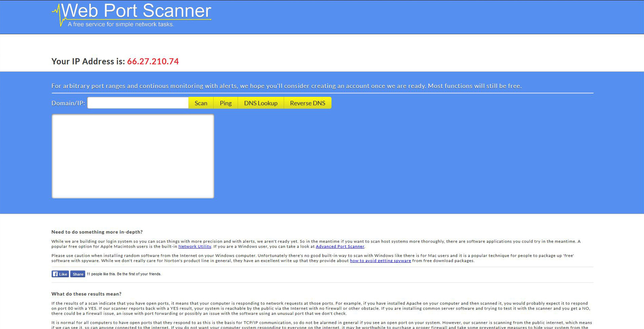The width and height of the screenshot is (644, 329).
Task: Click the Facebook Like button
Action: (60, 274)
